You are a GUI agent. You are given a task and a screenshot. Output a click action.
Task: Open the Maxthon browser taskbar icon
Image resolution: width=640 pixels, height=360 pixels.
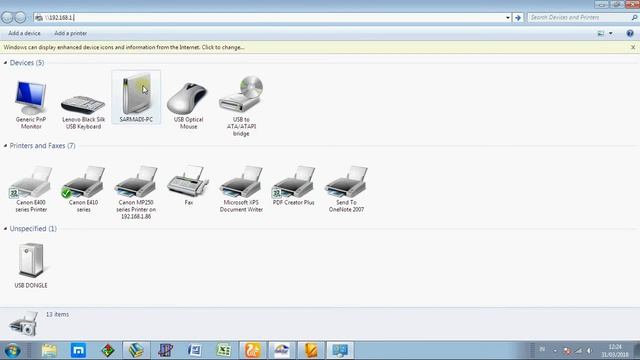(78, 350)
